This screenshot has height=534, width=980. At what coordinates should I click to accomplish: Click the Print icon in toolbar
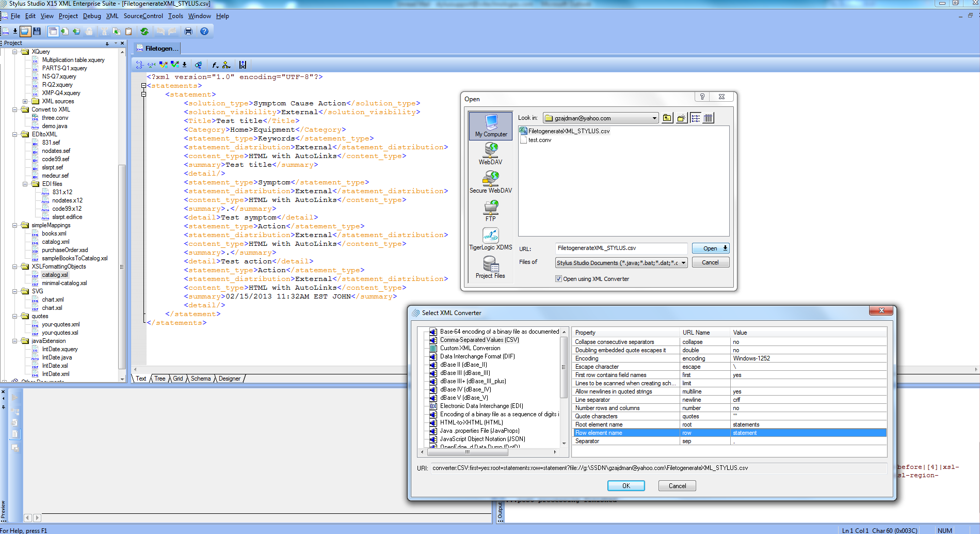click(x=188, y=32)
